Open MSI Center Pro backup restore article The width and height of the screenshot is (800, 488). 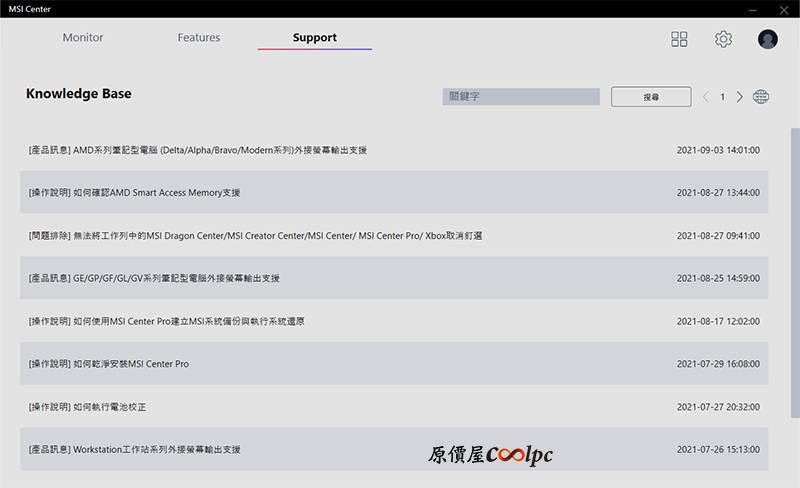394,321
